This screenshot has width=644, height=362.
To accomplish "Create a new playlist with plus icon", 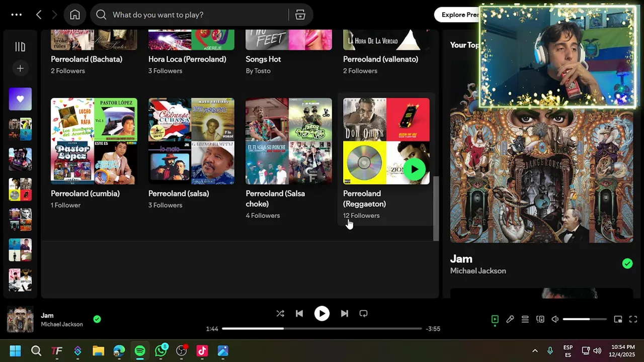I will pos(20,68).
